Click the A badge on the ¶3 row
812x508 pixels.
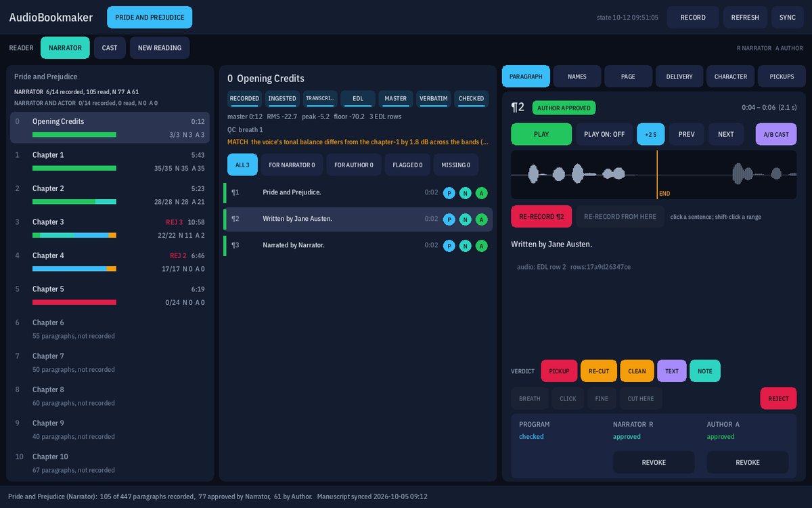[x=482, y=246]
